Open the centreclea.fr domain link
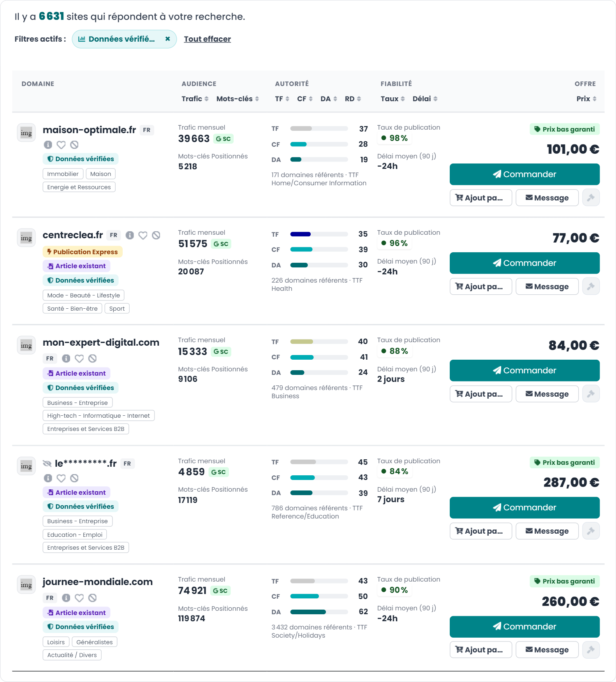The width and height of the screenshot is (616, 682). [73, 235]
